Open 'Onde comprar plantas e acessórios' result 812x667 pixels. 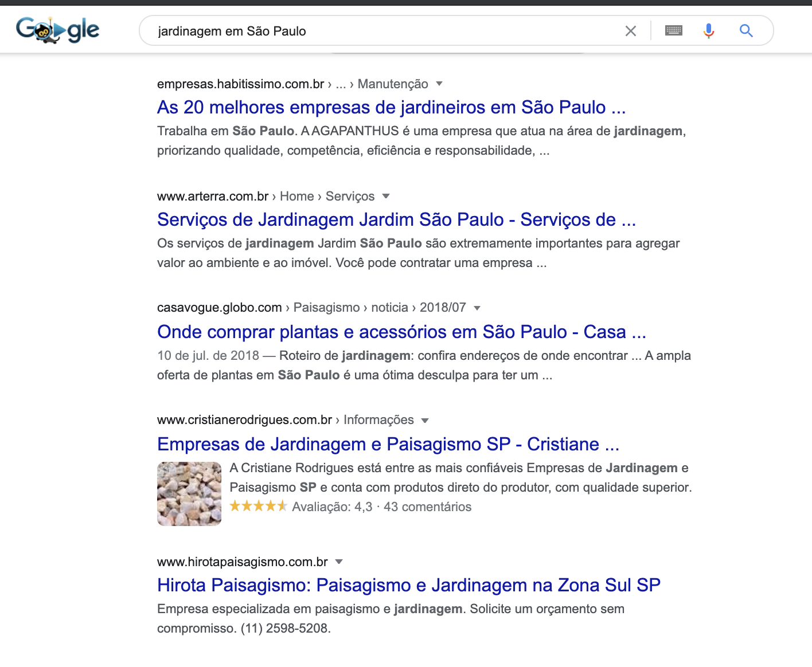(401, 332)
